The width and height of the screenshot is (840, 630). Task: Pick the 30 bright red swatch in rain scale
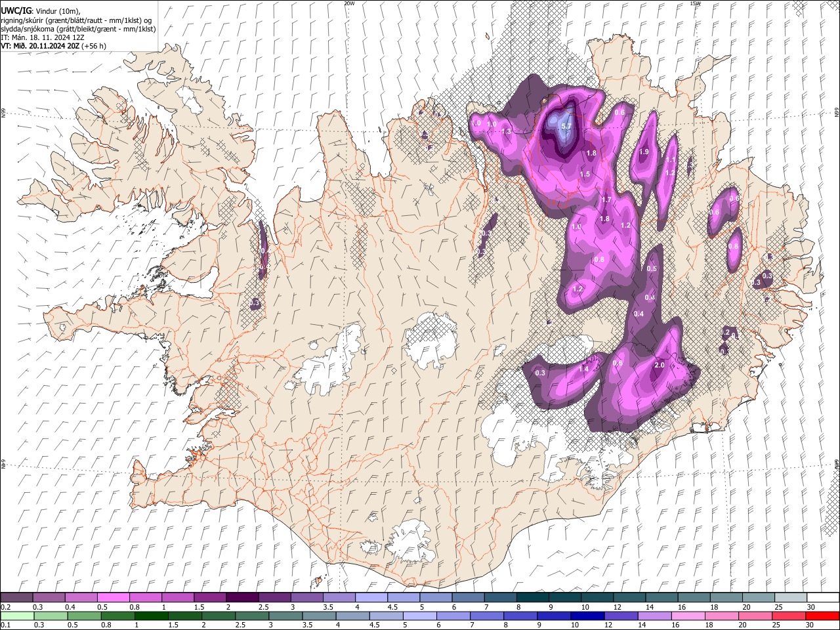824,616
